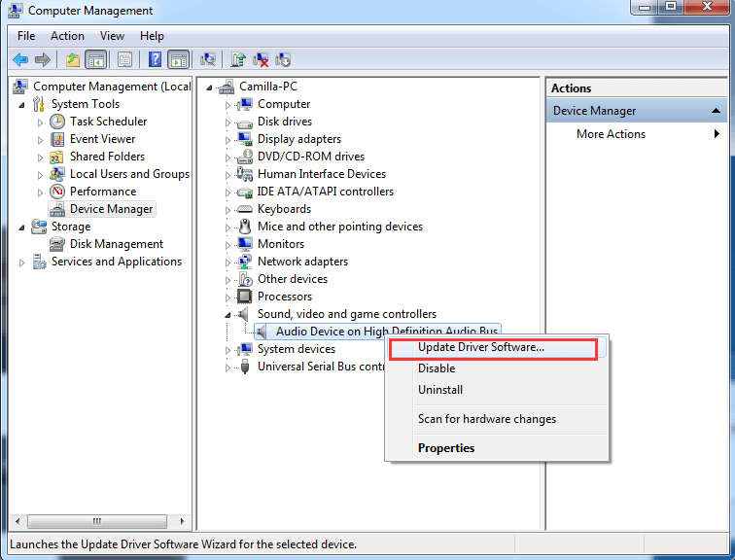Select Network adapters in the device list
This screenshot has height=560, width=735.
301,262
